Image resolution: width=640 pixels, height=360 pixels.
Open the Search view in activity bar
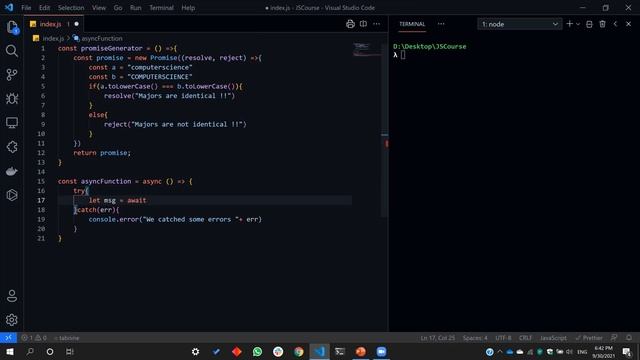[x=12, y=51]
